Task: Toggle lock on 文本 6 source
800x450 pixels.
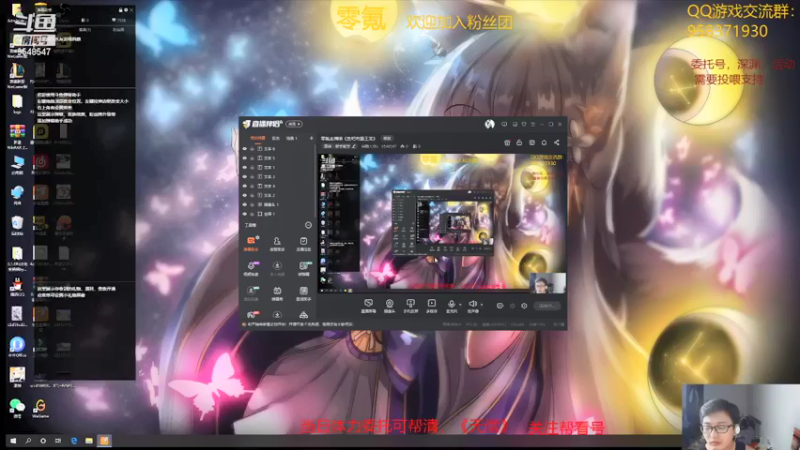Action: click(x=252, y=149)
